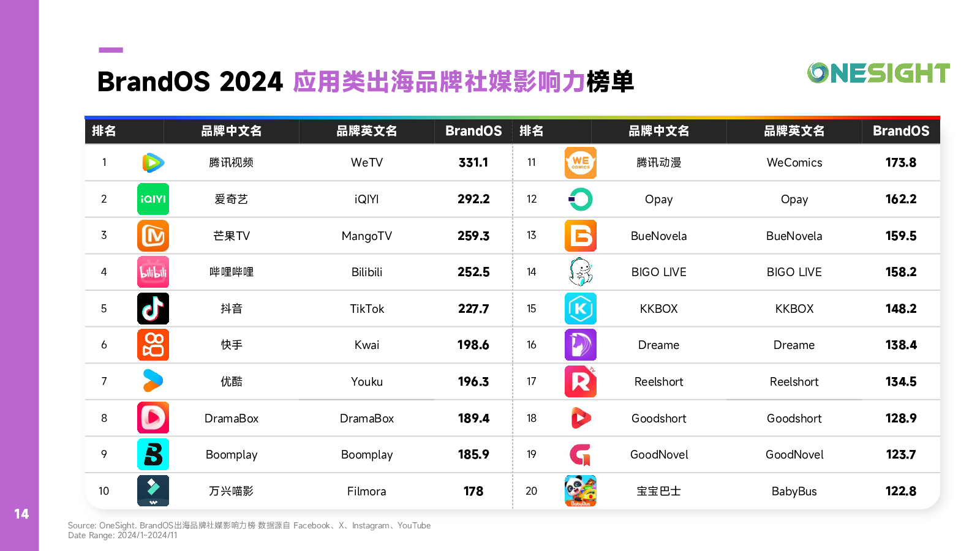Click the English name MangoTV
Image resolution: width=980 pixels, height=551 pixels.
[x=367, y=236]
